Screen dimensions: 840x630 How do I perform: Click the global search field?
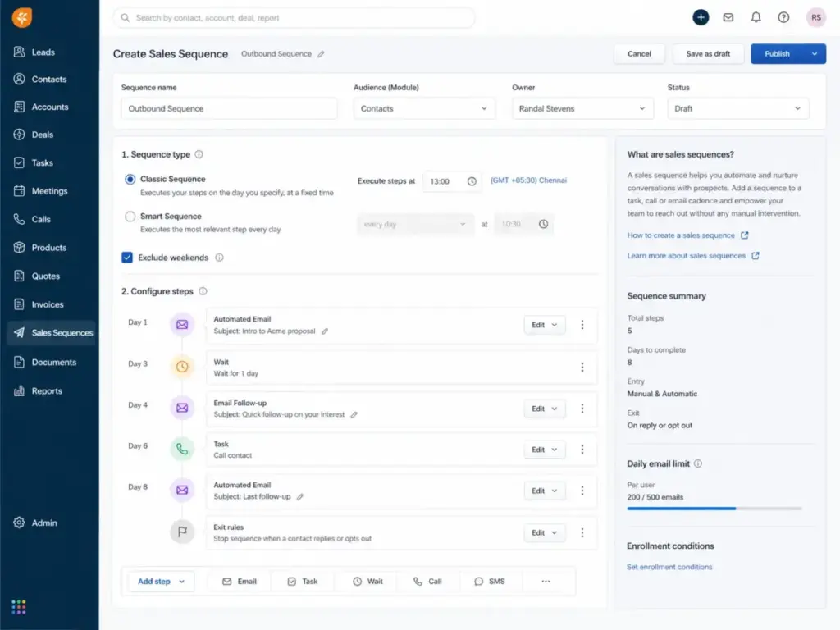[294, 18]
